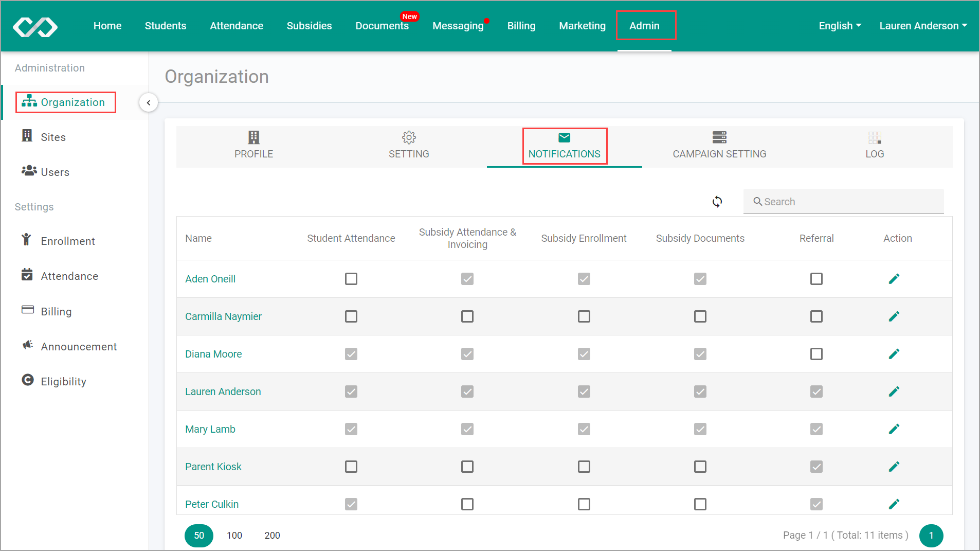Click the Referral column header
This screenshot has width=980, height=551.
pyautogui.click(x=816, y=238)
